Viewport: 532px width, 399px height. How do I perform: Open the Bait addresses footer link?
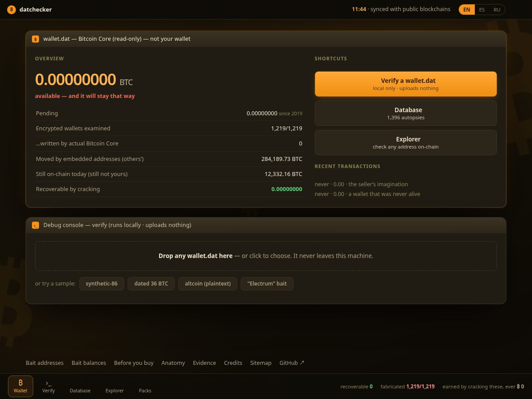pos(45,363)
